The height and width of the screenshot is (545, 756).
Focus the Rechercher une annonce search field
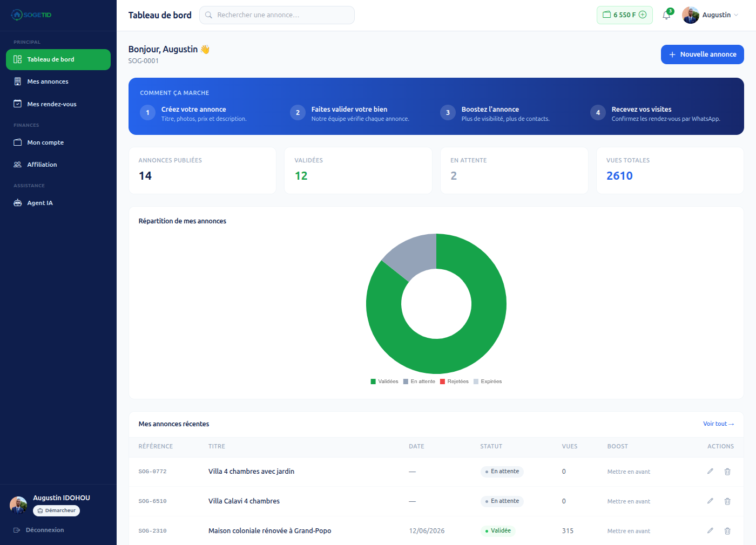tap(277, 15)
